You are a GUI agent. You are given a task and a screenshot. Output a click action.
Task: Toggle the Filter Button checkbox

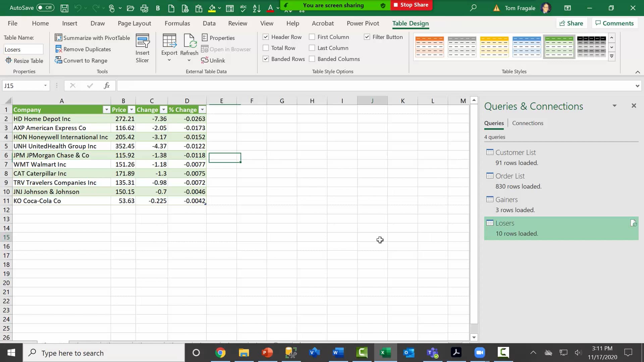pos(367,37)
